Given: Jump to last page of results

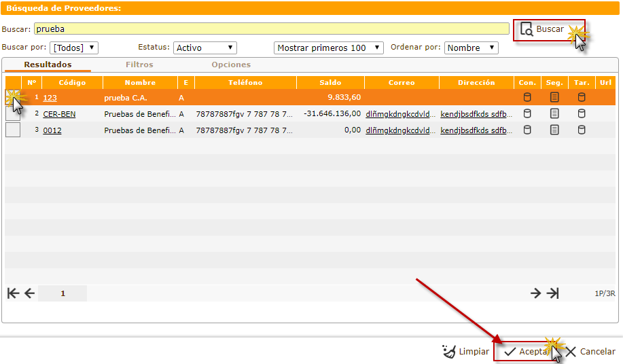Looking at the screenshot, I should pos(552,293).
